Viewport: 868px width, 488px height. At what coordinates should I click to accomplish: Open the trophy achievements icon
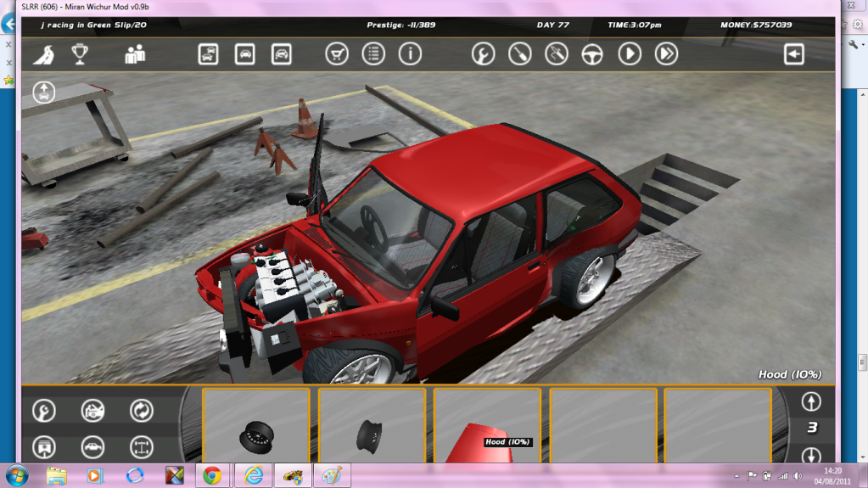tap(80, 54)
